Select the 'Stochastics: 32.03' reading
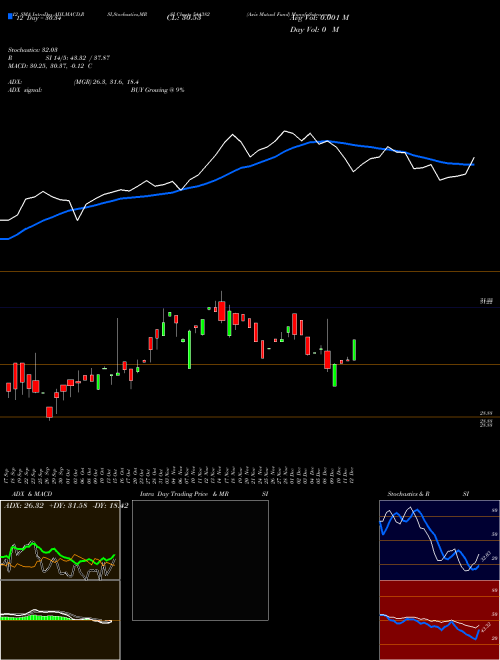Screen dimensions: 500x660 tap(32, 50)
